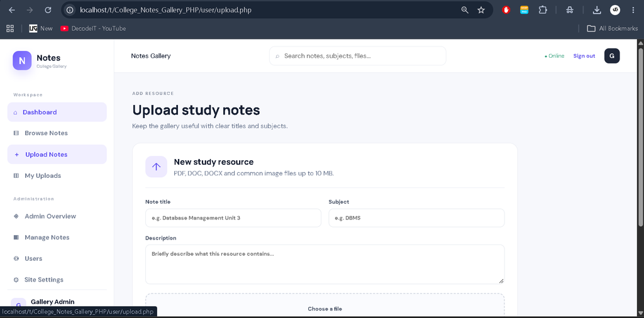Screen dimensions: 644x318
Task: Click the My Uploads icon
Action: coord(16,175)
